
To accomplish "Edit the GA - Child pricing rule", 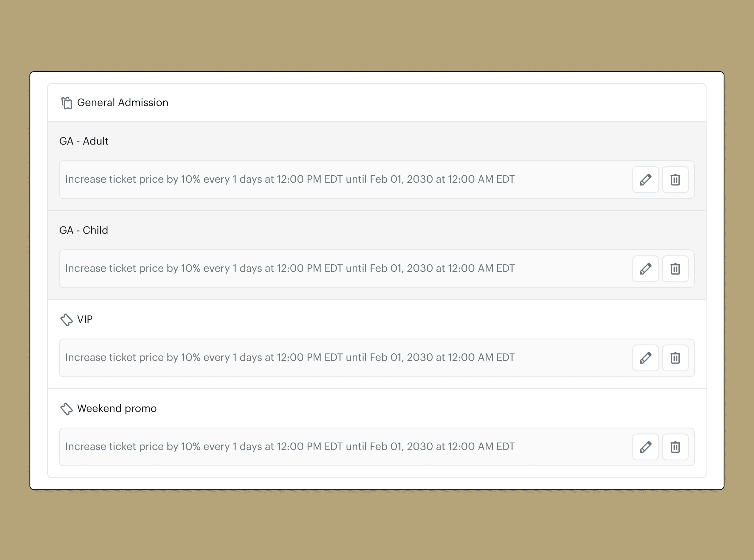I will tap(645, 269).
